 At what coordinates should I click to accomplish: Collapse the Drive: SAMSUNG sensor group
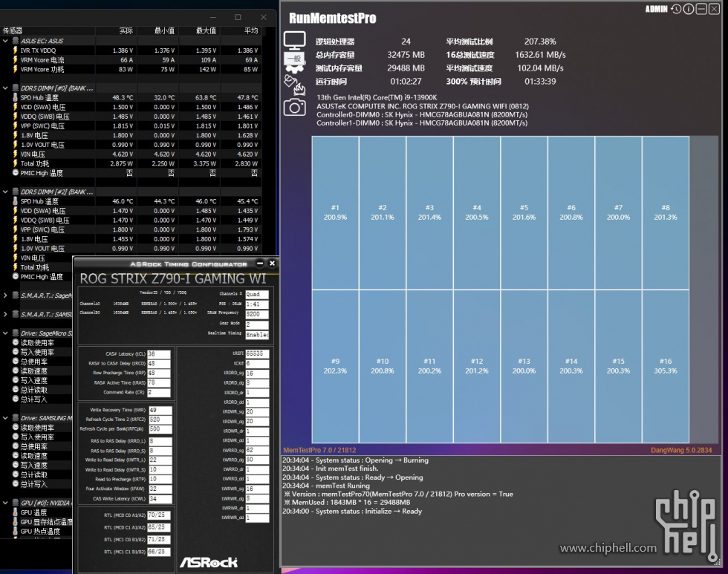click(5, 418)
